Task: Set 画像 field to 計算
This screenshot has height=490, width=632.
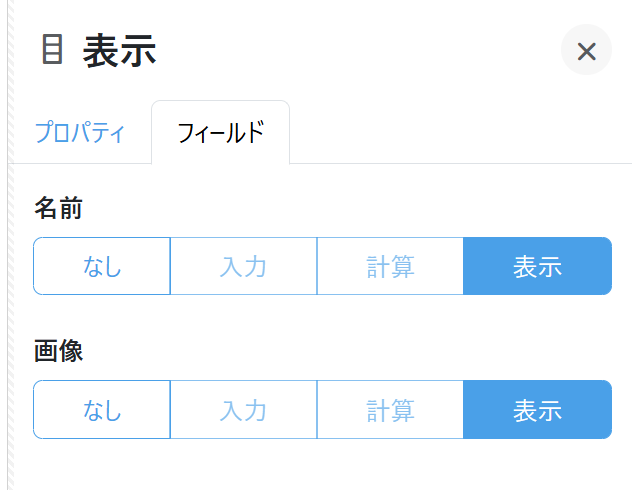Action: (x=390, y=409)
